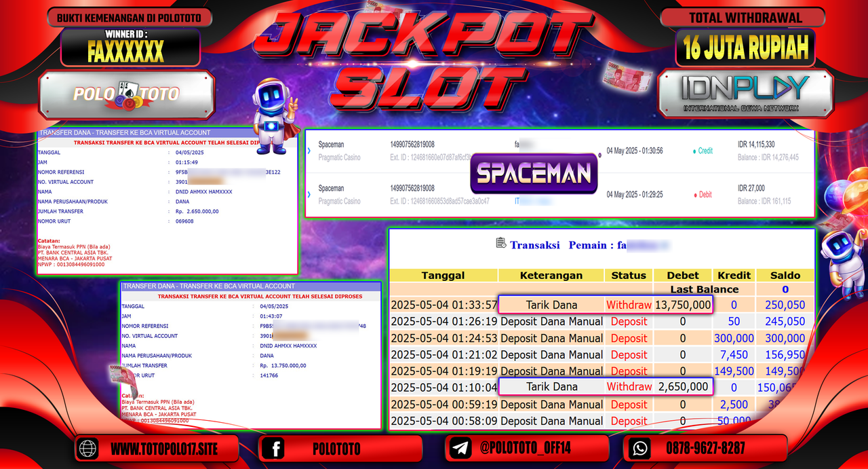This screenshot has width=868, height=469.
Task: Click the 16 JUTA RUPIAH banner
Action: tap(745, 48)
